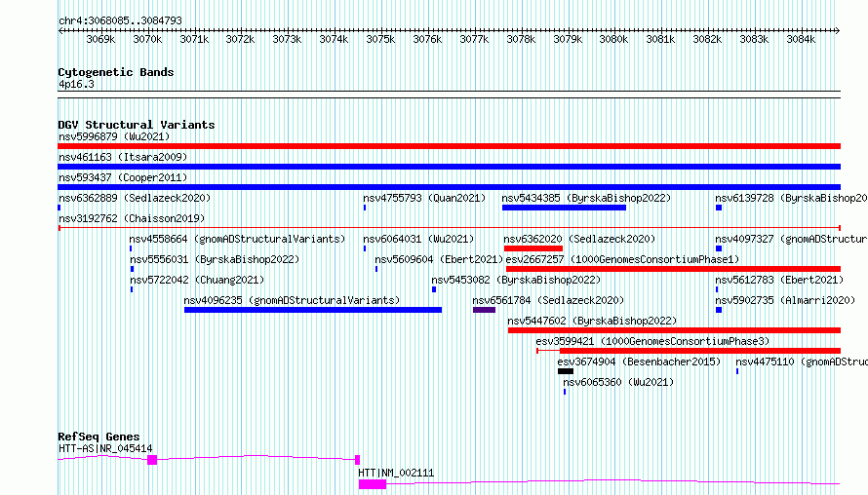Click the 3073k ruler tick label

point(287,39)
